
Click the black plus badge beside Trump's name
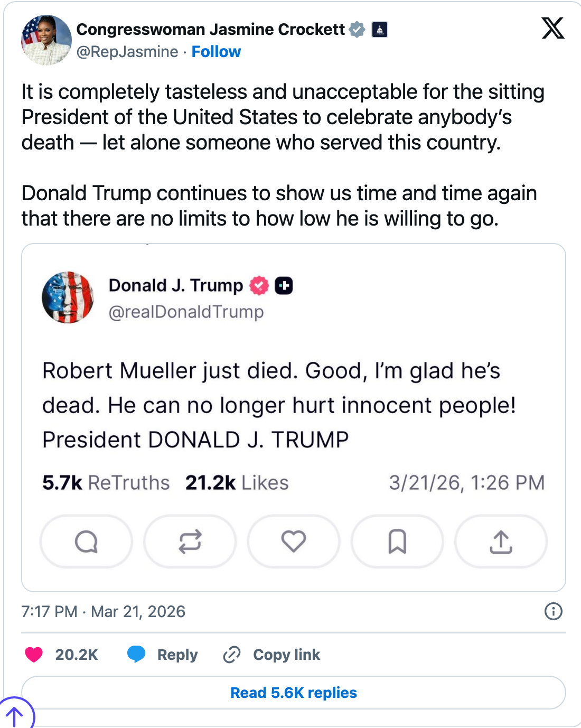coord(284,286)
